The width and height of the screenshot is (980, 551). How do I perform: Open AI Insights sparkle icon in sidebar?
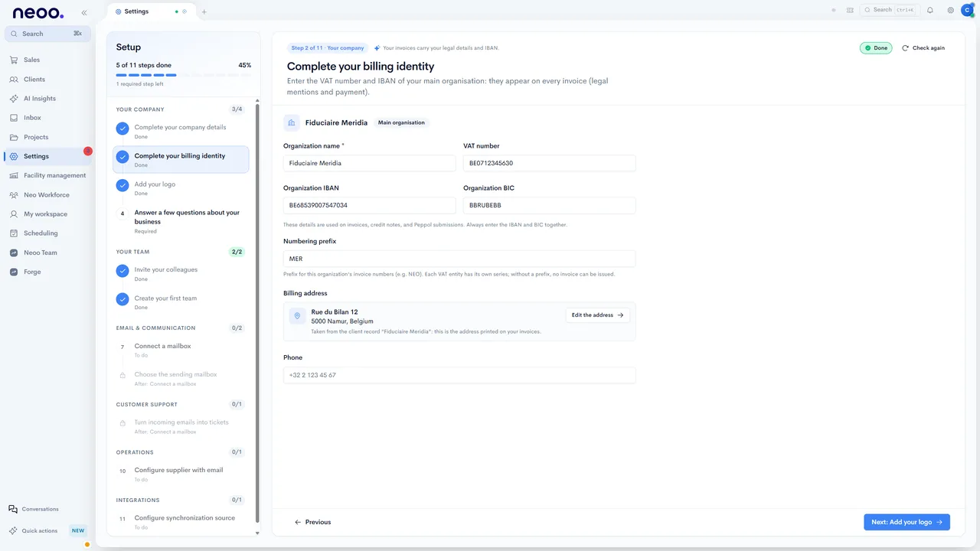coord(14,99)
